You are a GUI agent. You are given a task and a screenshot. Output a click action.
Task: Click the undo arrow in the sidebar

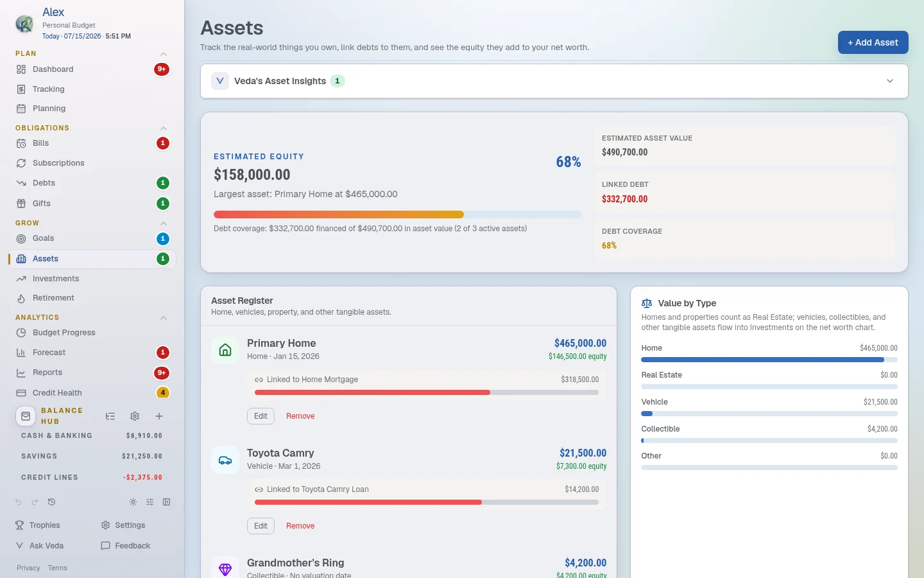19,502
